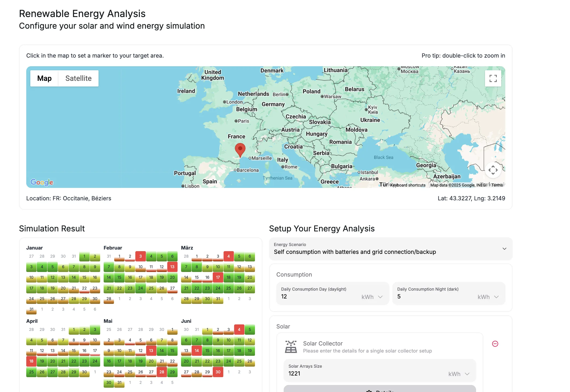
Task: Select green day 1 in Januar
Action: click(84, 256)
